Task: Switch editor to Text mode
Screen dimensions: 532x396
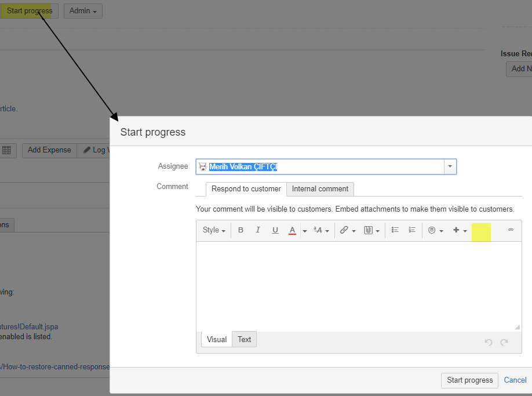Action: (244, 339)
